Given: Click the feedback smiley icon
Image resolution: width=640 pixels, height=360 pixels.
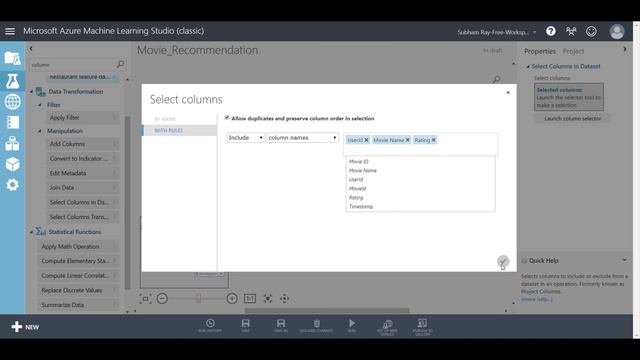Looking at the screenshot, I should (x=591, y=31).
